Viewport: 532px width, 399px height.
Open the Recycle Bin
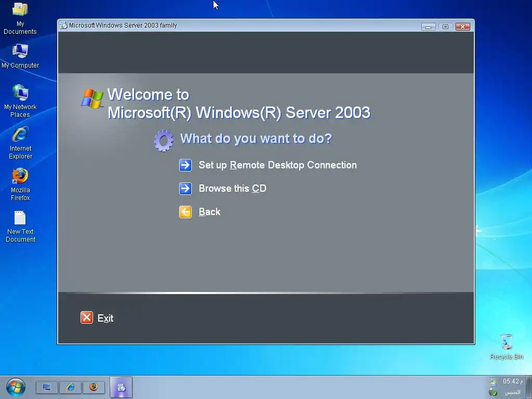[506, 347]
